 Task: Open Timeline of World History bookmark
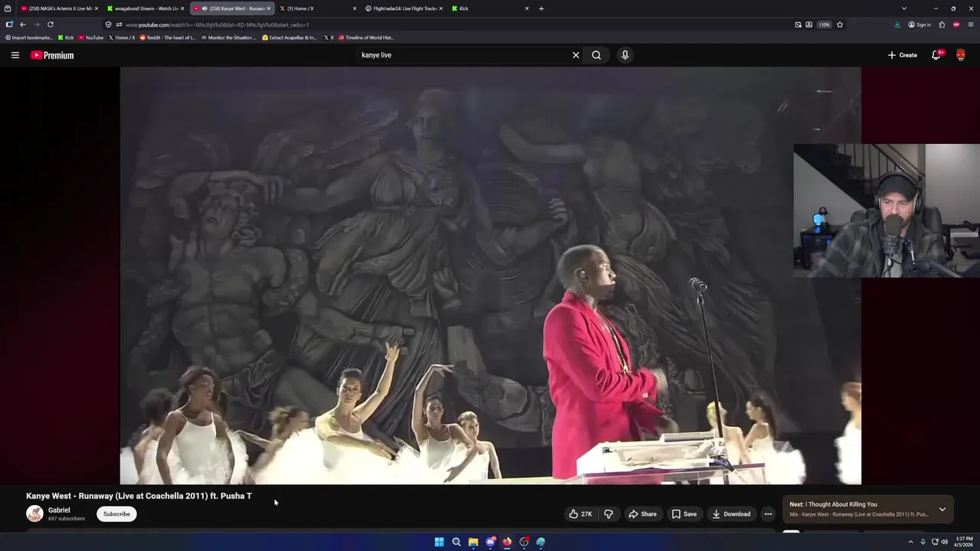tap(366, 37)
